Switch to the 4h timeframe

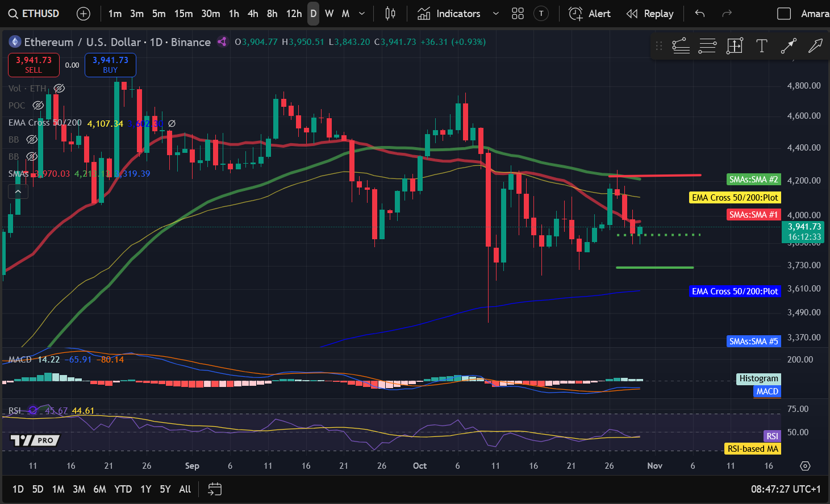253,14
